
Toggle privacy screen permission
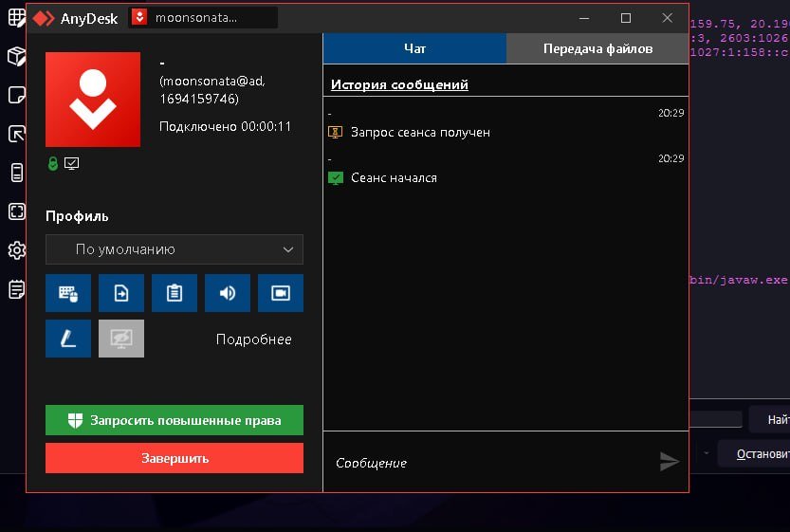(x=121, y=339)
